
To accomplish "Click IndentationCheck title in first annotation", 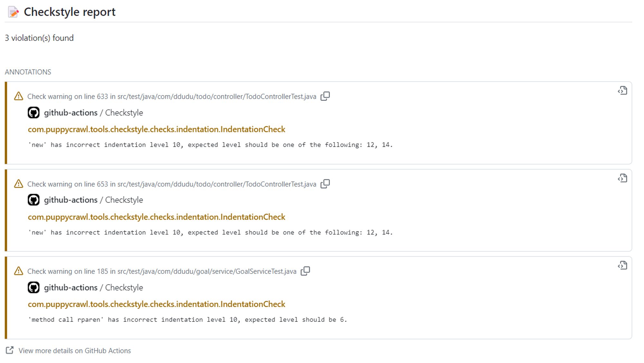I will click(156, 129).
